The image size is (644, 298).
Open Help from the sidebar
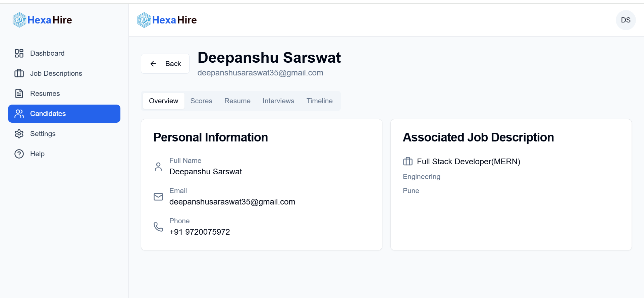(64, 154)
